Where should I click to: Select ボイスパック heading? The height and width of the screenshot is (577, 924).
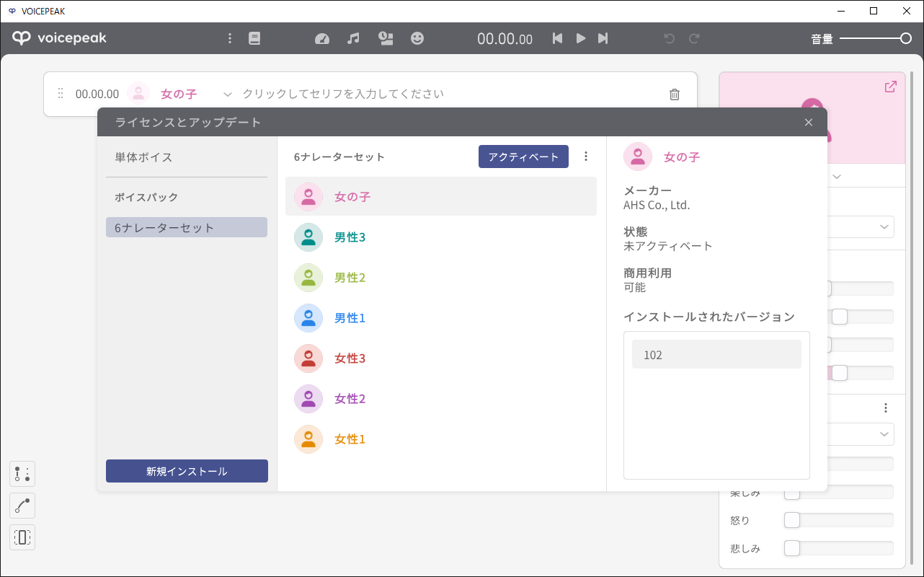(x=146, y=197)
